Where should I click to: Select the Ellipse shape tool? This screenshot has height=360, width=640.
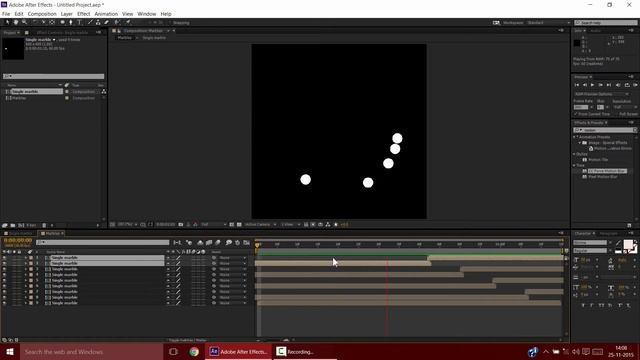point(62,22)
